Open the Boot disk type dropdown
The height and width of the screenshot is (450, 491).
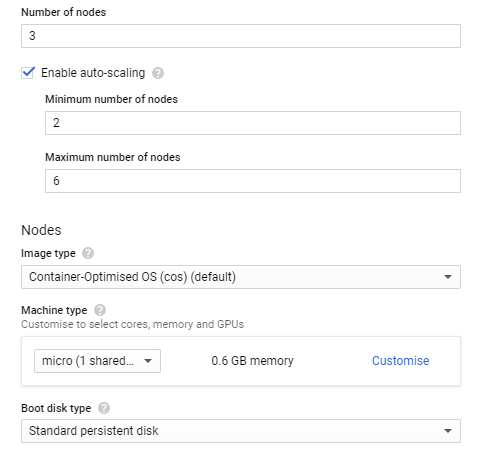tap(241, 431)
